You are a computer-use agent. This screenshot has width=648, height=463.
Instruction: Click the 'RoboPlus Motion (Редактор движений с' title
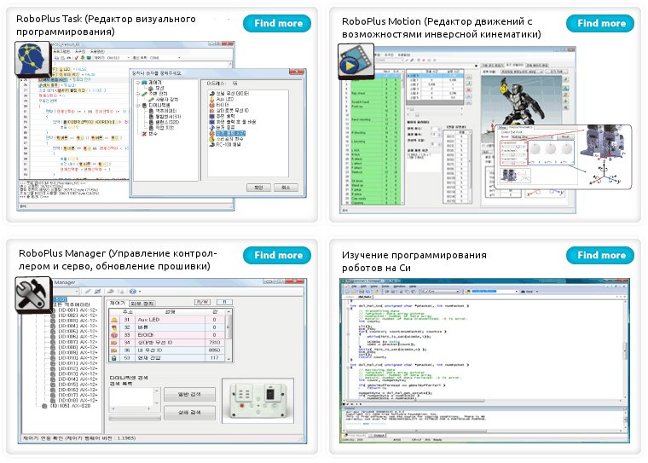437,21
